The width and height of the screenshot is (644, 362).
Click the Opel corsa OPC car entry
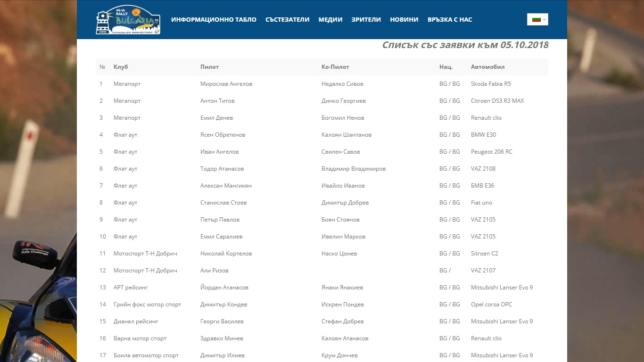click(491, 304)
